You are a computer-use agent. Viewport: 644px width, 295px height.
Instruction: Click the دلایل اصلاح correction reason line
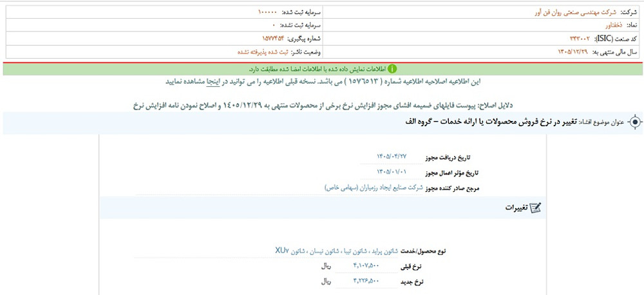pyautogui.click(x=323, y=106)
